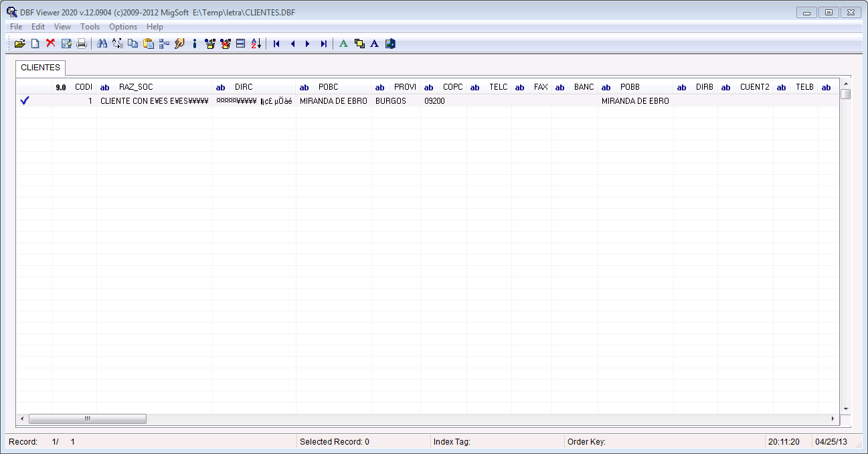Click the exit door icon in toolbar
Screen dimensions: 868x454
(x=390, y=44)
